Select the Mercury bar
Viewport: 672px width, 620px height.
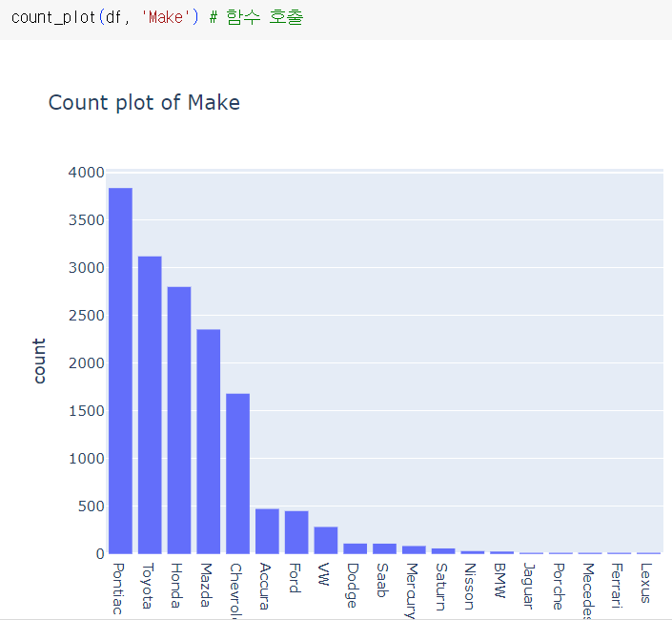(414, 550)
